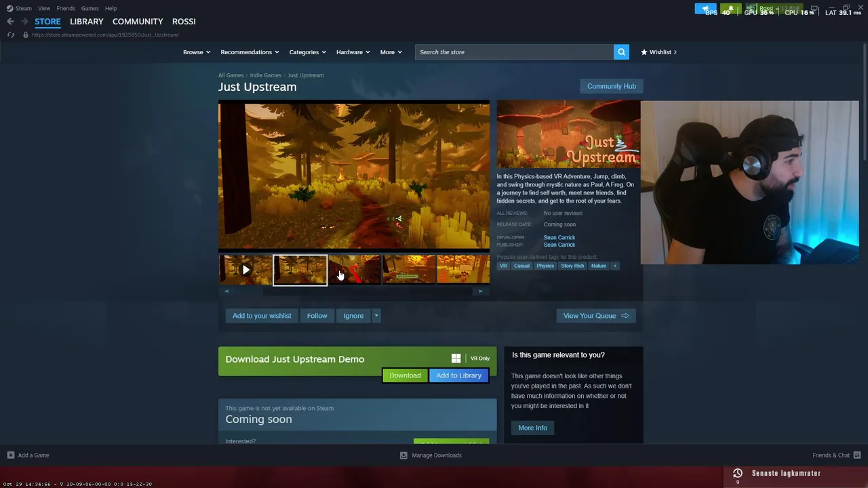Switch to the LIBRARY tab
The height and width of the screenshot is (488, 868).
click(x=87, y=22)
